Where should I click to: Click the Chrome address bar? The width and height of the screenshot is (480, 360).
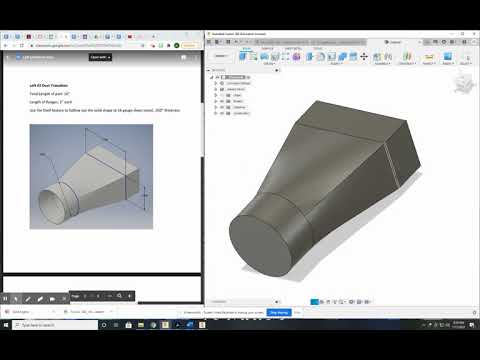pyautogui.click(x=87, y=45)
